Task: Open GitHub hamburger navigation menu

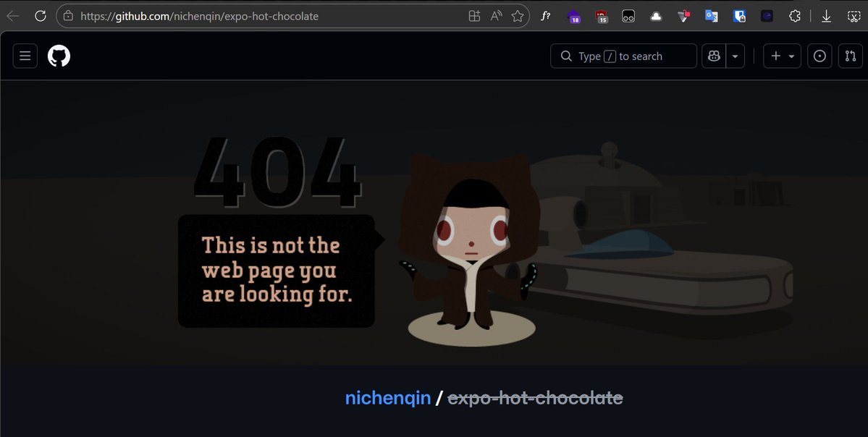Action: pyautogui.click(x=25, y=56)
